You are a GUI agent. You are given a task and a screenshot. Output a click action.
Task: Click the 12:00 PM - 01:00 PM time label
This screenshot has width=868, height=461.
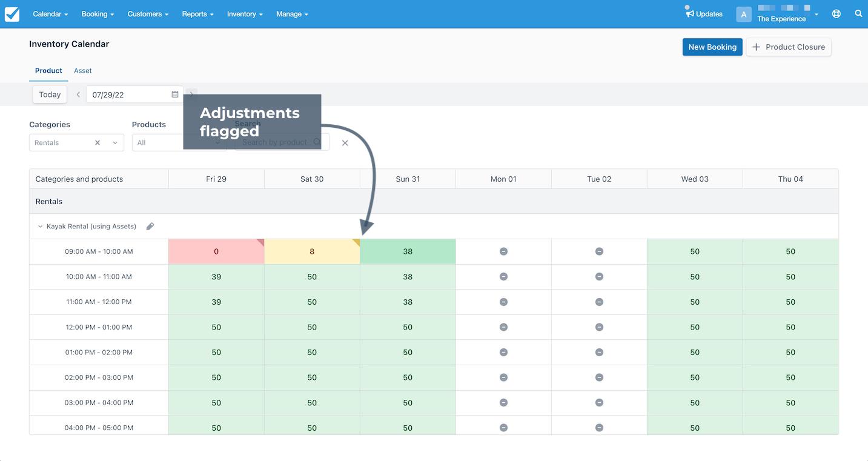point(99,327)
